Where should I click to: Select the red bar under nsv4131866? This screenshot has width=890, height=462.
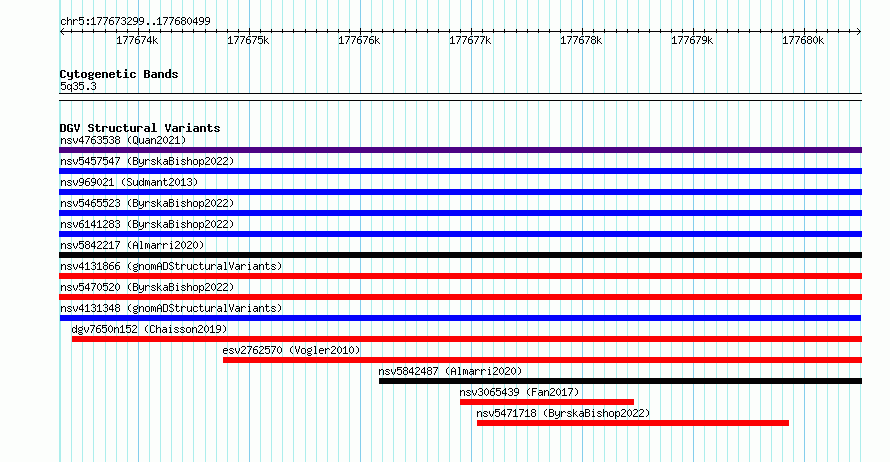coord(460,276)
